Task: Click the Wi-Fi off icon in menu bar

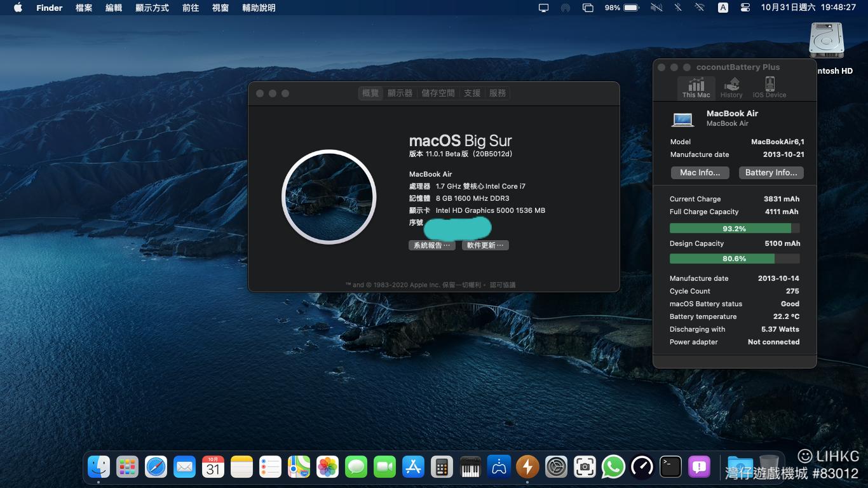Action: pyautogui.click(x=700, y=8)
